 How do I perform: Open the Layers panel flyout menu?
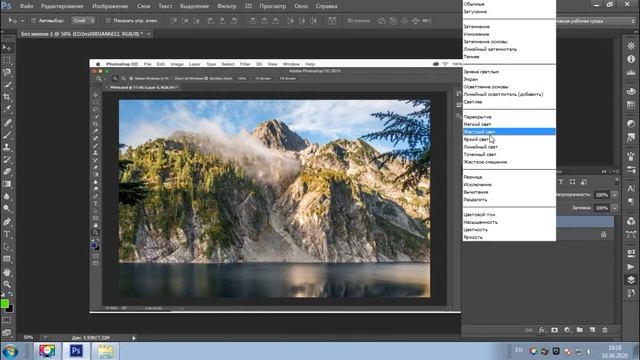tap(616, 171)
